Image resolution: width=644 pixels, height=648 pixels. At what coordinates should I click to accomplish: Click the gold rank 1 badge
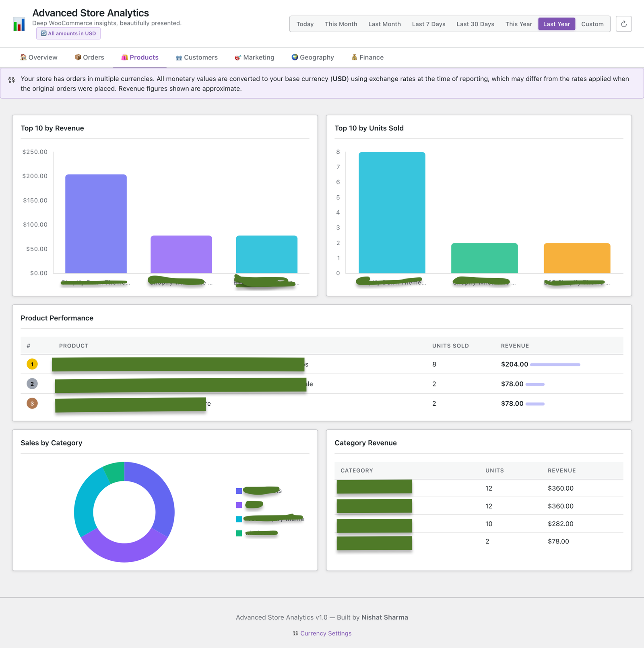coord(32,364)
